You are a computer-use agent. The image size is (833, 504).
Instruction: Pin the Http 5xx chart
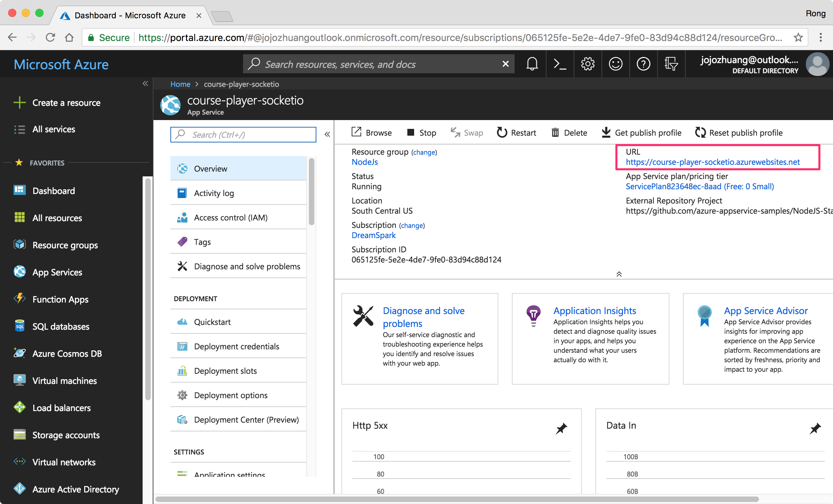[x=561, y=428]
